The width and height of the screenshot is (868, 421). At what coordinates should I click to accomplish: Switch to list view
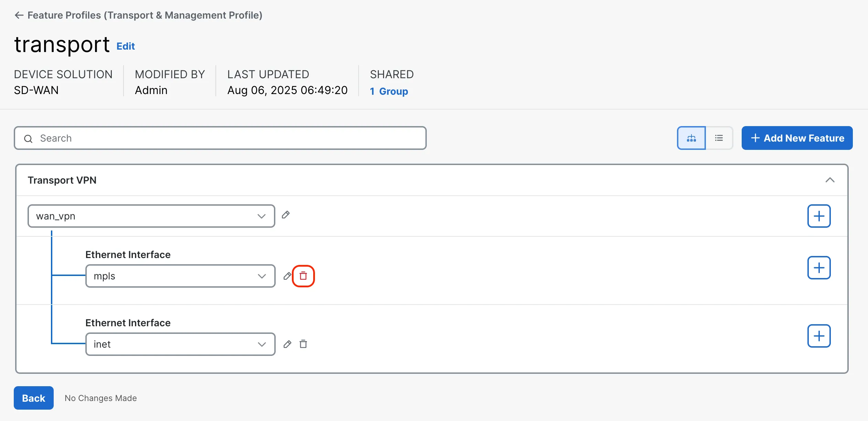coord(719,138)
